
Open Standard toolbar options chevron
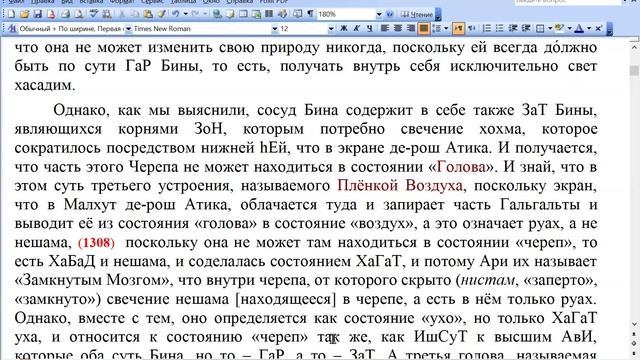[438, 15]
